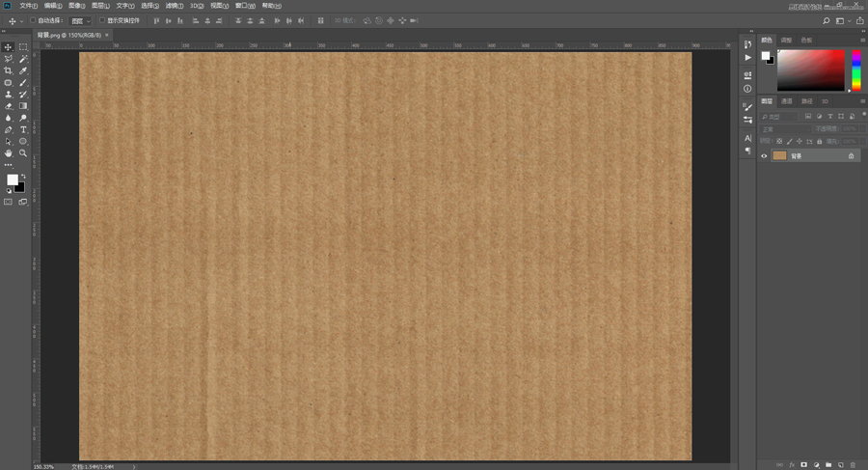Select the Magic Wand tool
This screenshot has height=470, width=868.
(x=23, y=59)
